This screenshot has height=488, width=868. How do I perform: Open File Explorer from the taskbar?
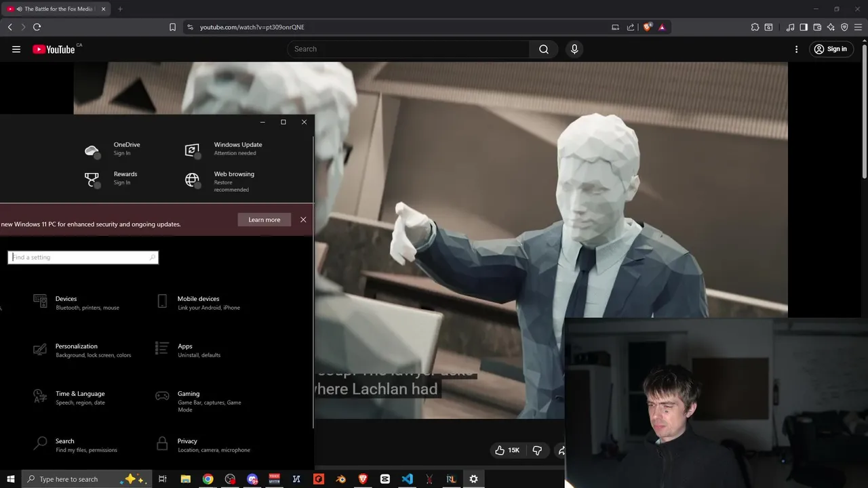[185, 479]
